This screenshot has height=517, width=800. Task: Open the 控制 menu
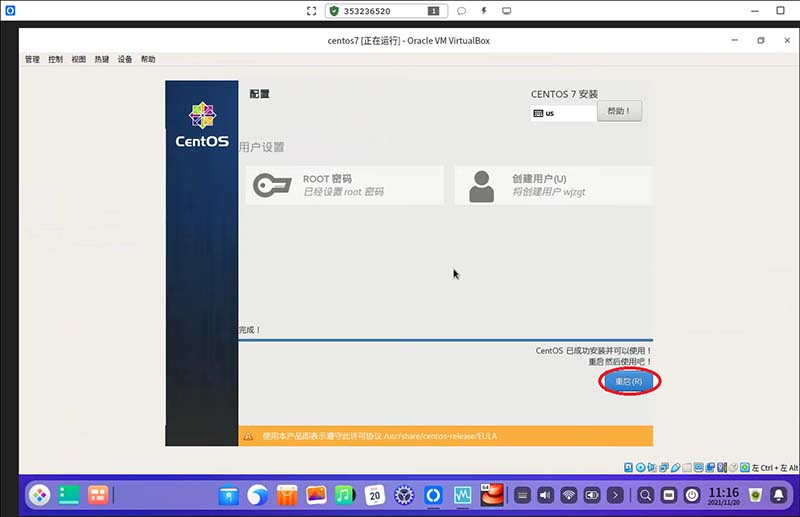click(55, 59)
